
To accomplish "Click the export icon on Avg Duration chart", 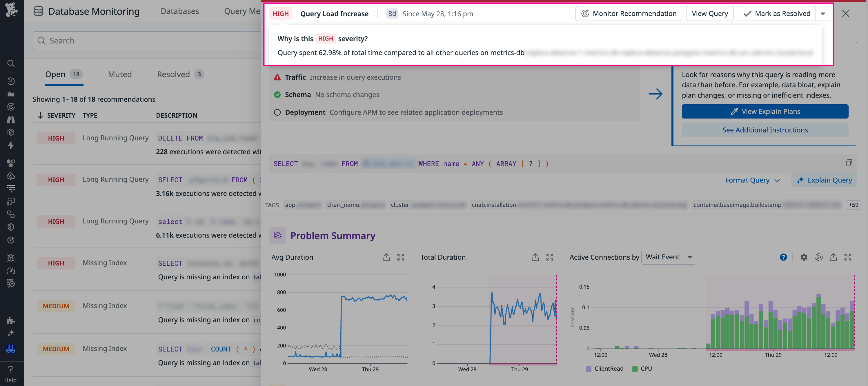I will pyautogui.click(x=386, y=257).
